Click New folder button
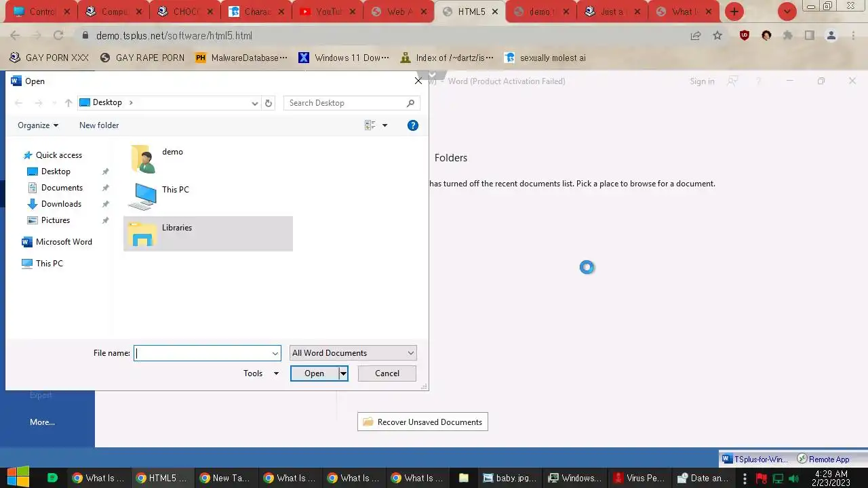This screenshot has height=488, width=868. tap(99, 125)
